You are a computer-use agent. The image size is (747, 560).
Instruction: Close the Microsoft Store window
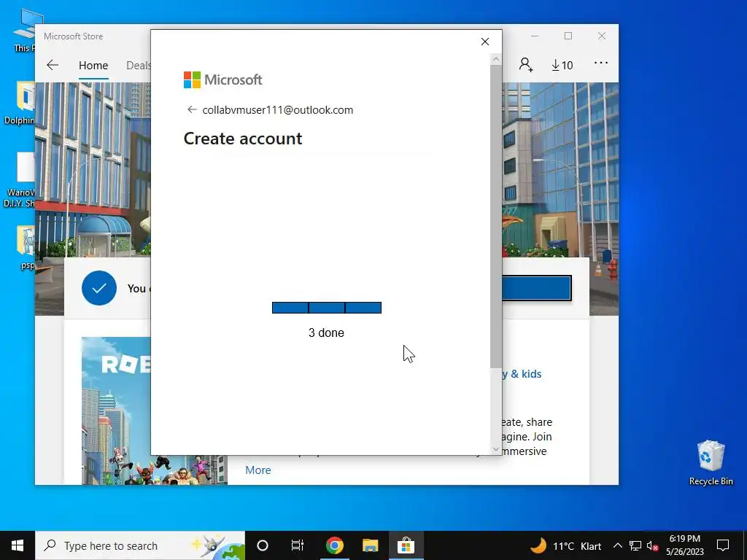click(x=602, y=36)
